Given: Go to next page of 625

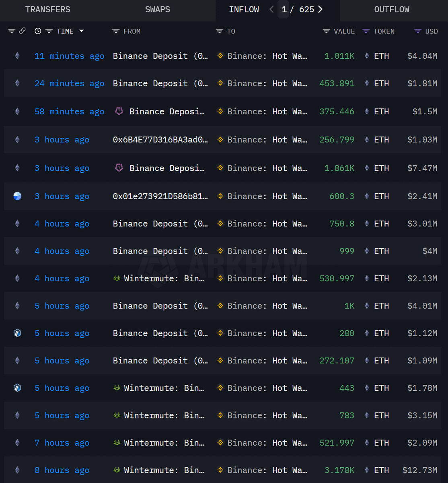Looking at the screenshot, I should point(320,9).
